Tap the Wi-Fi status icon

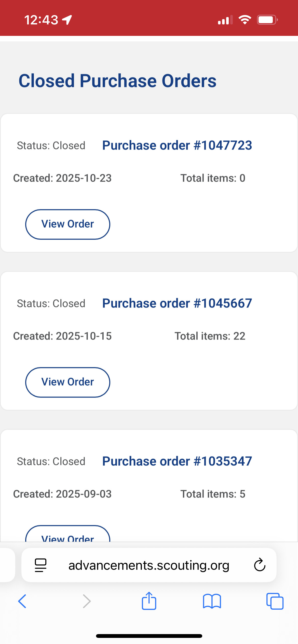click(x=245, y=20)
